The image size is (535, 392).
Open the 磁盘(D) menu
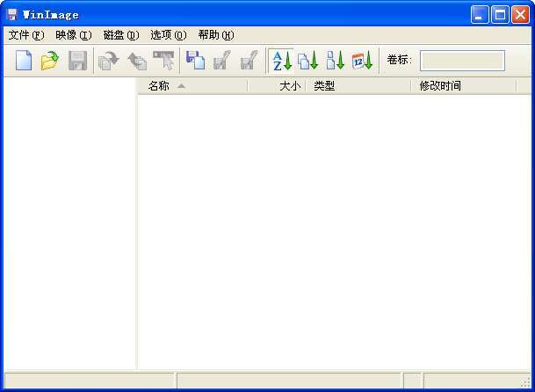click(x=121, y=35)
